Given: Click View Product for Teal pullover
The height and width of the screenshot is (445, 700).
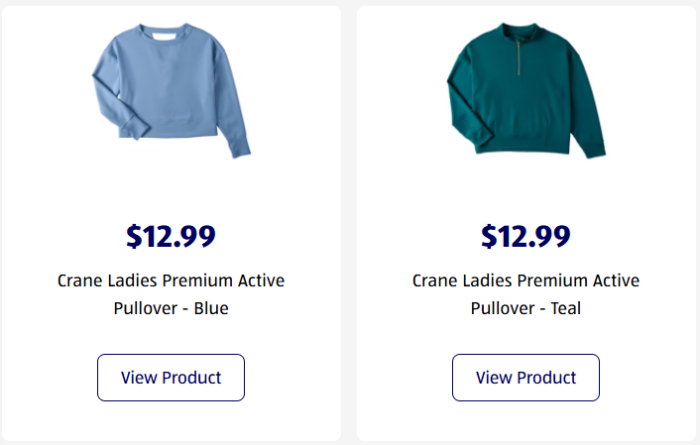Looking at the screenshot, I should (x=526, y=377).
